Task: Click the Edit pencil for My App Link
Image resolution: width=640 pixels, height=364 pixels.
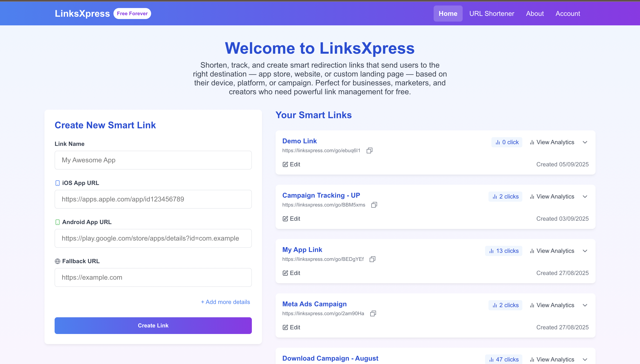Action: click(285, 273)
